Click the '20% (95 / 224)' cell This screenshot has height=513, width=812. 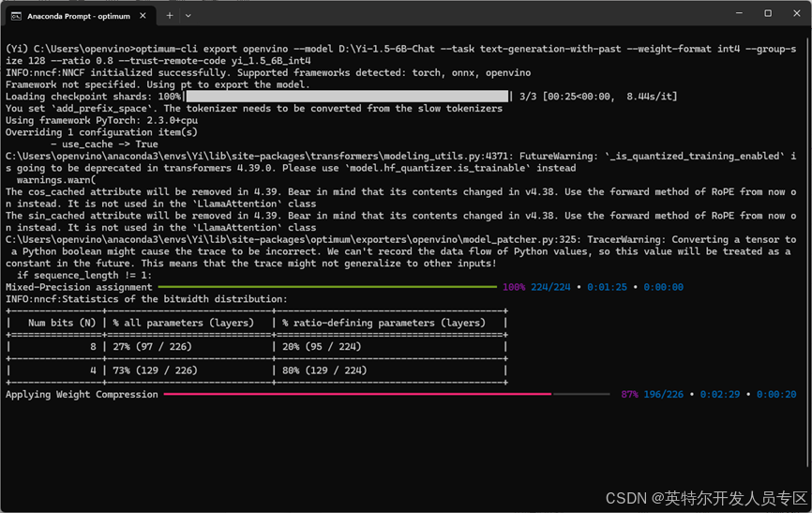[322, 347]
